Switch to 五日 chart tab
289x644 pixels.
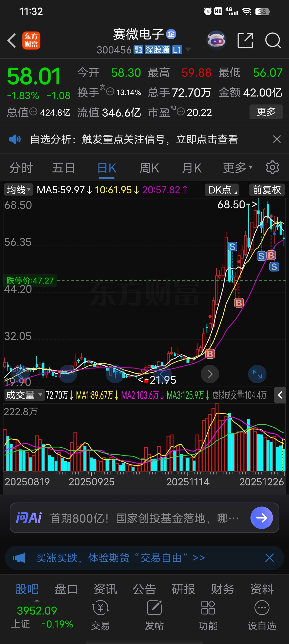tap(64, 168)
